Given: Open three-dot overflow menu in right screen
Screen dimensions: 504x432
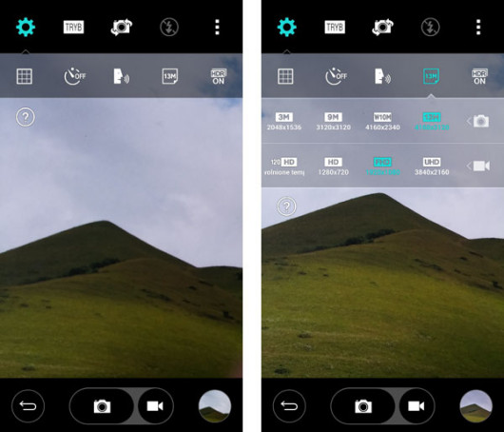Looking at the screenshot, I should (478, 27).
